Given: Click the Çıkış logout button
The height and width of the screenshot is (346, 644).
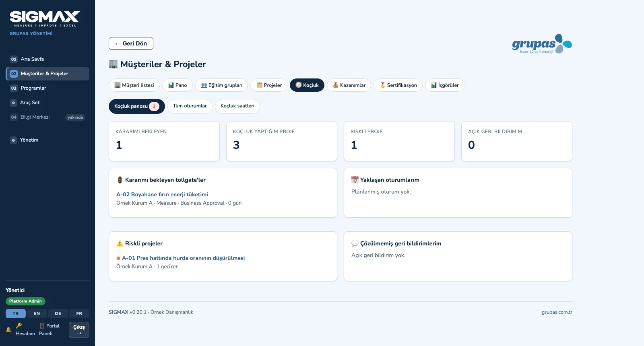Looking at the screenshot, I should tap(79, 330).
